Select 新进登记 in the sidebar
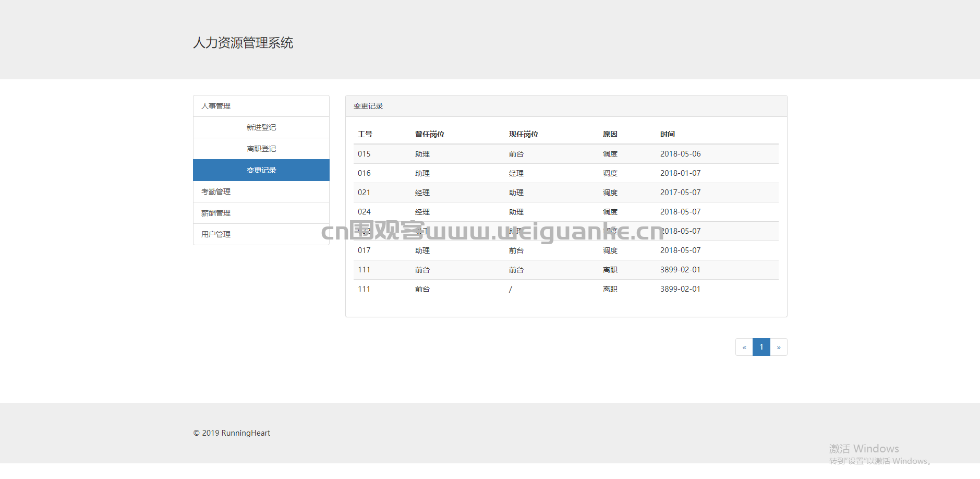 point(261,127)
